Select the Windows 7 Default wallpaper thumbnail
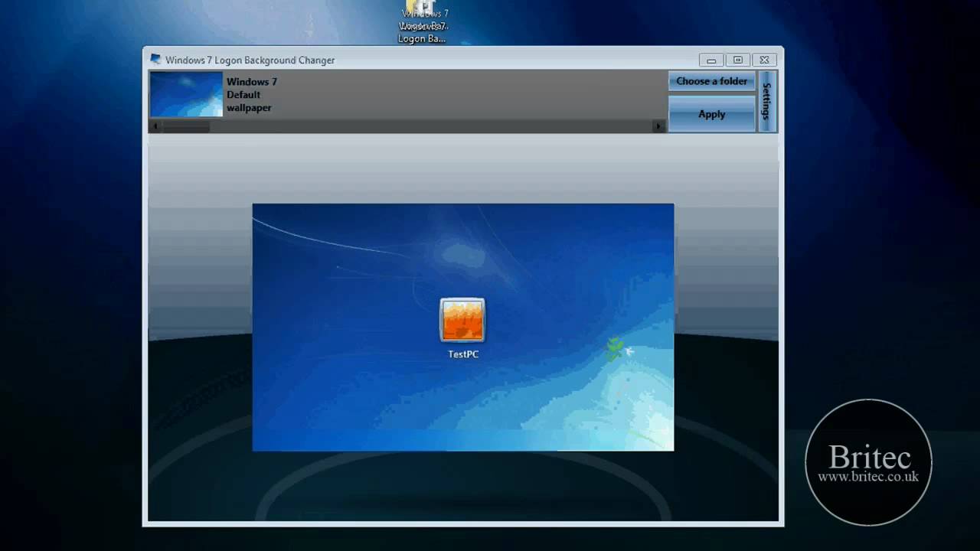The height and width of the screenshot is (551, 980). pyautogui.click(x=187, y=94)
